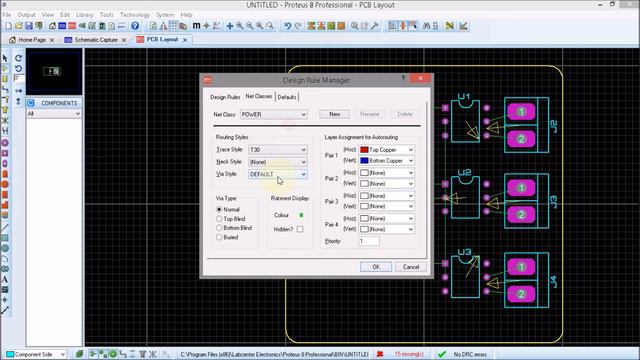The width and height of the screenshot is (640, 360).
Task: Open Pair 1 Bottom Copper layer dropdown
Action: click(387, 161)
